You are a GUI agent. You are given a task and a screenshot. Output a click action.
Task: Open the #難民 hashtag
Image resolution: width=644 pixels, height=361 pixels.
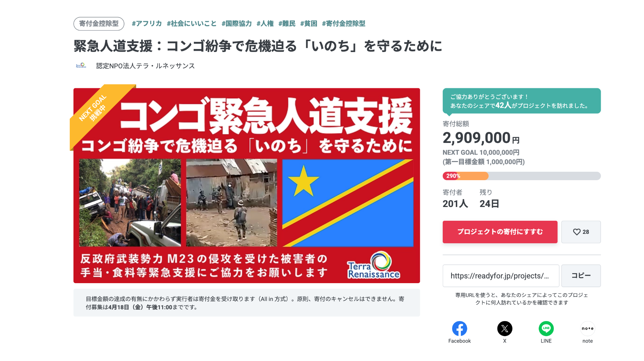click(x=287, y=23)
